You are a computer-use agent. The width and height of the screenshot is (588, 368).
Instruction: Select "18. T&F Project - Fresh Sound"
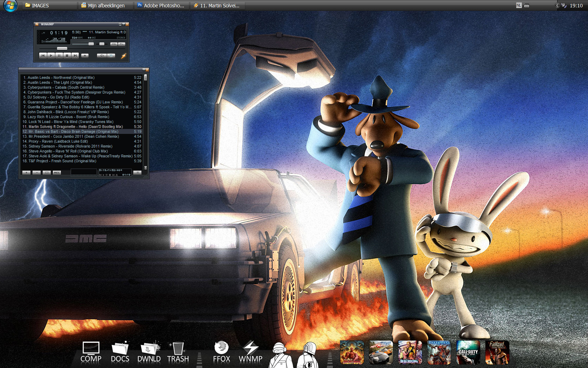pos(82,161)
